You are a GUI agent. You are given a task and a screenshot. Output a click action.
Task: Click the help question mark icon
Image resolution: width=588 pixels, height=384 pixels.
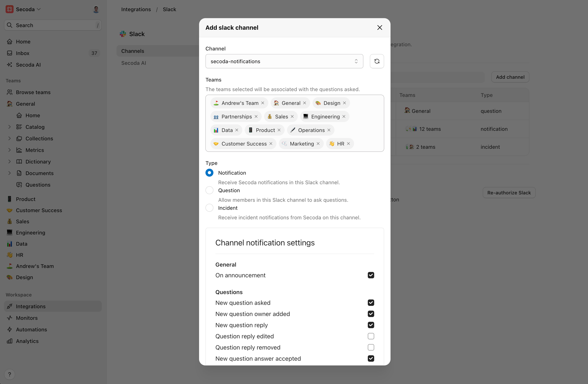pyautogui.click(x=9, y=374)
